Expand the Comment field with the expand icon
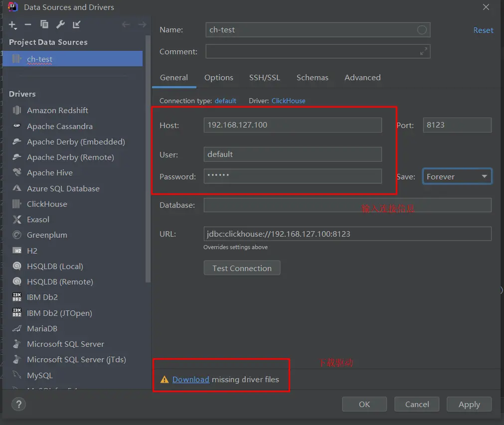 (x=424, y=51)
